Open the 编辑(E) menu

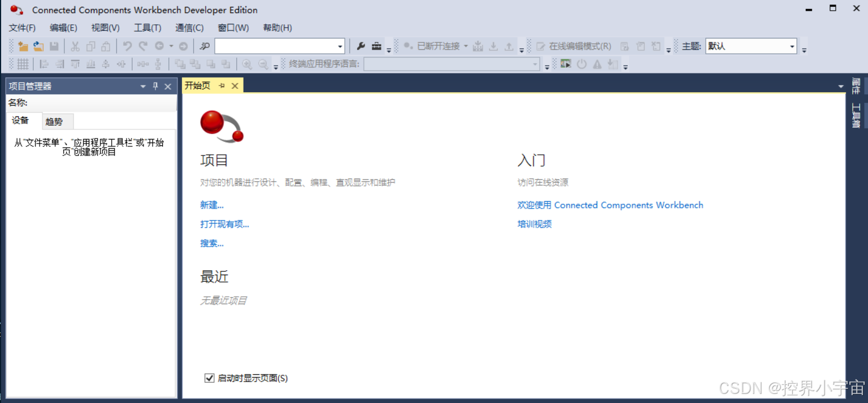(x=63, y=28)
